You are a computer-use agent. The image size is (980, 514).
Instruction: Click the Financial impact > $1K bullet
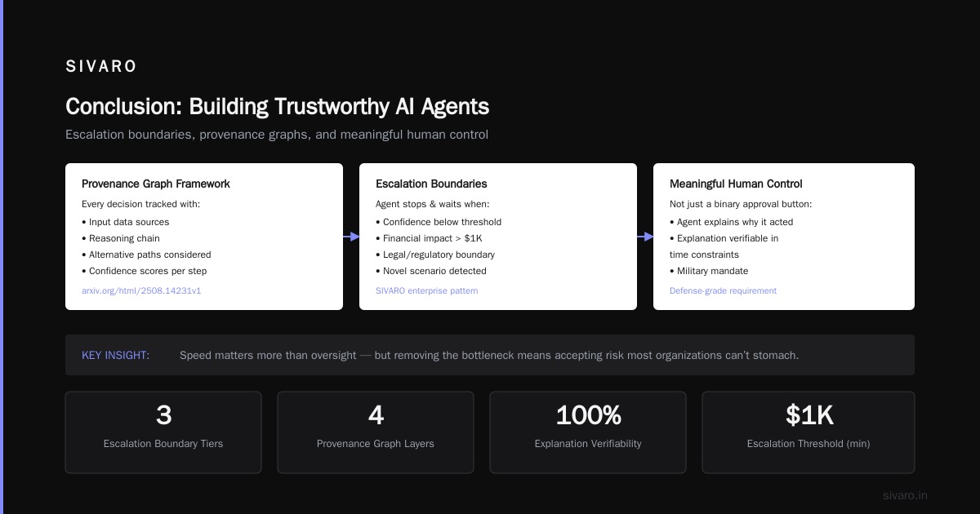(x=429, y=238)
